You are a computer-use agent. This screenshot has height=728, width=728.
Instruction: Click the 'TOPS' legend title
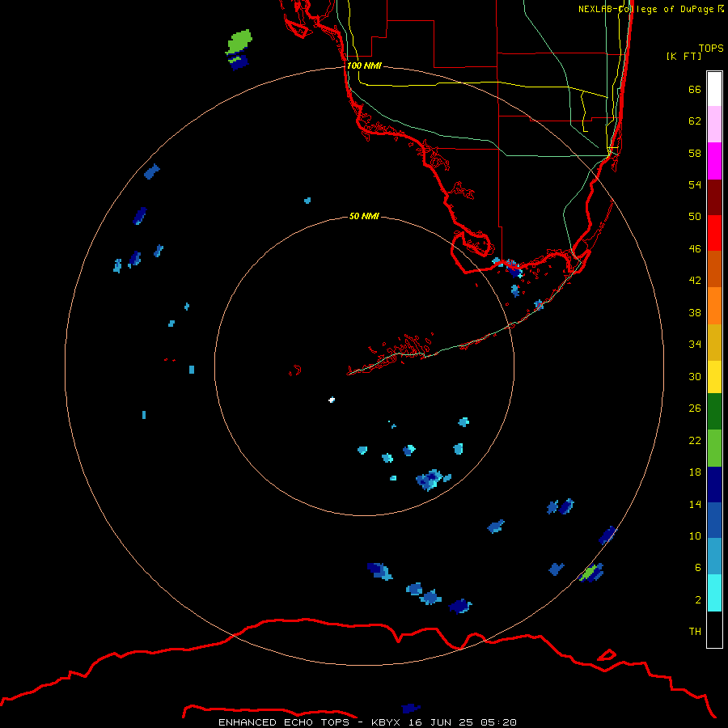click(x=711, y=49)
